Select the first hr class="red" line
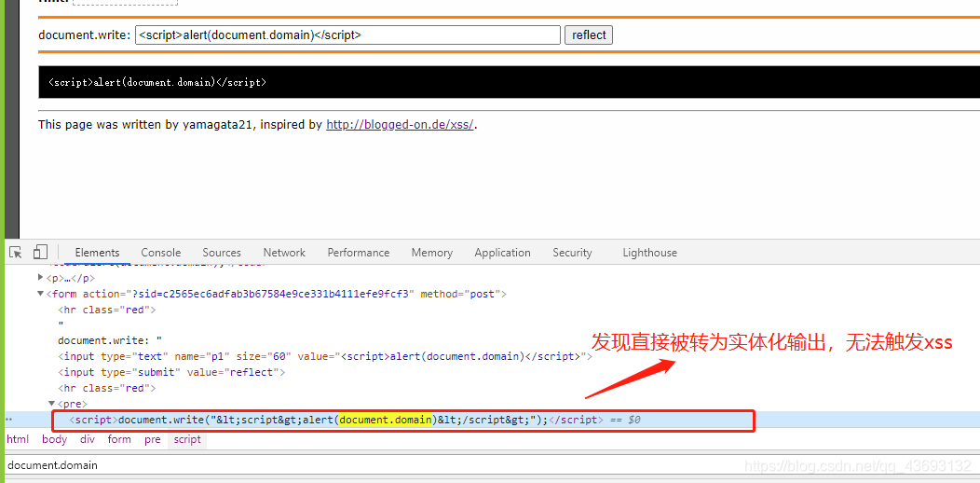Image resolution: width=980 pixels, height=483 pixels. (106, 309)
